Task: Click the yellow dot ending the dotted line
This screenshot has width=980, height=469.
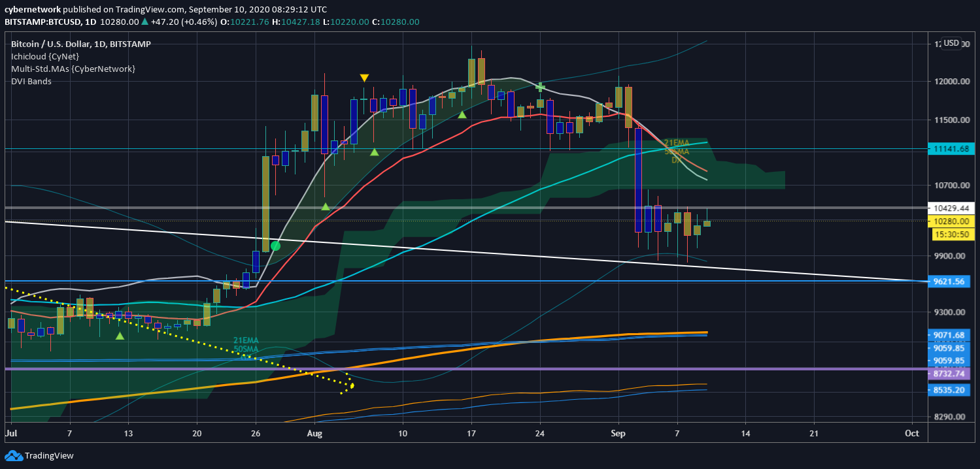Action: pos(352,385)
